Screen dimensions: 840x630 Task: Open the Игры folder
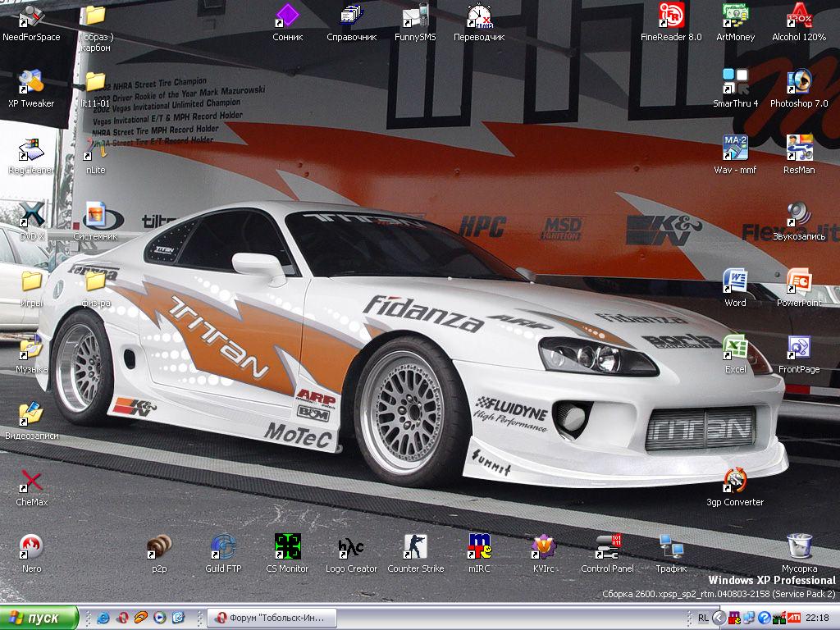pyautogui.click(x=31, y=289)
